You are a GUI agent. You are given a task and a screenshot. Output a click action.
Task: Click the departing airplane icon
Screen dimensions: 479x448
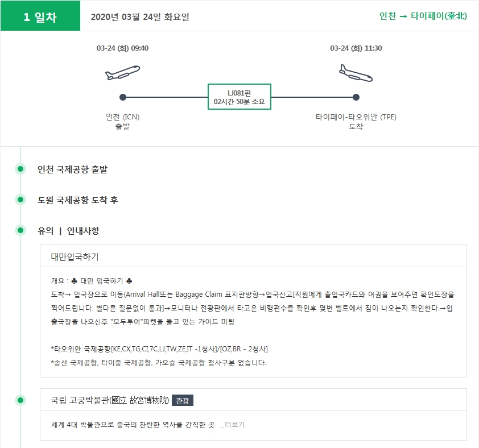click(122, 73)
